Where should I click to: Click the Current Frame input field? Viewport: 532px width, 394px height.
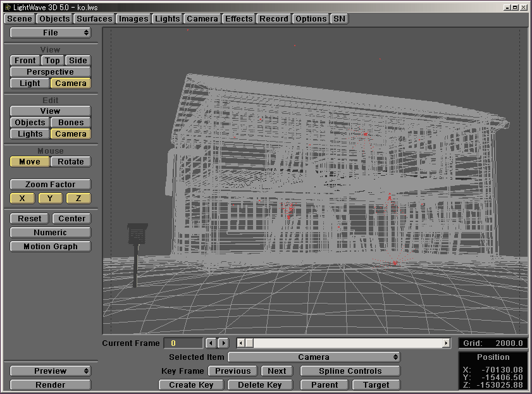pyautogui.click(x=183, y=343)
